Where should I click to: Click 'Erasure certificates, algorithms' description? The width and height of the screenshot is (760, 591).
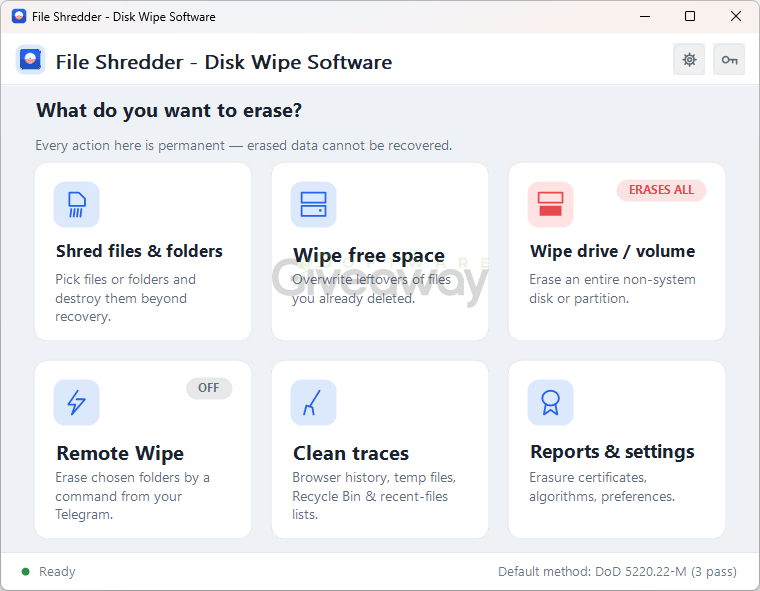coord(602,487)
